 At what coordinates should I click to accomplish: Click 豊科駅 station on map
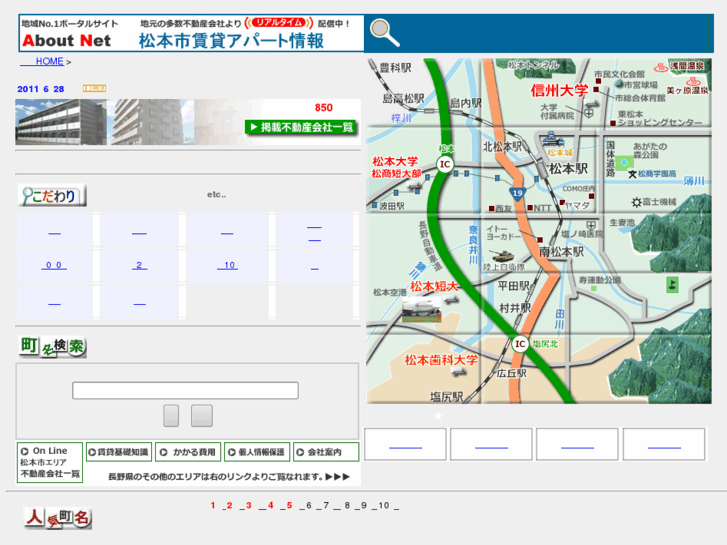[x=395, y=68]
